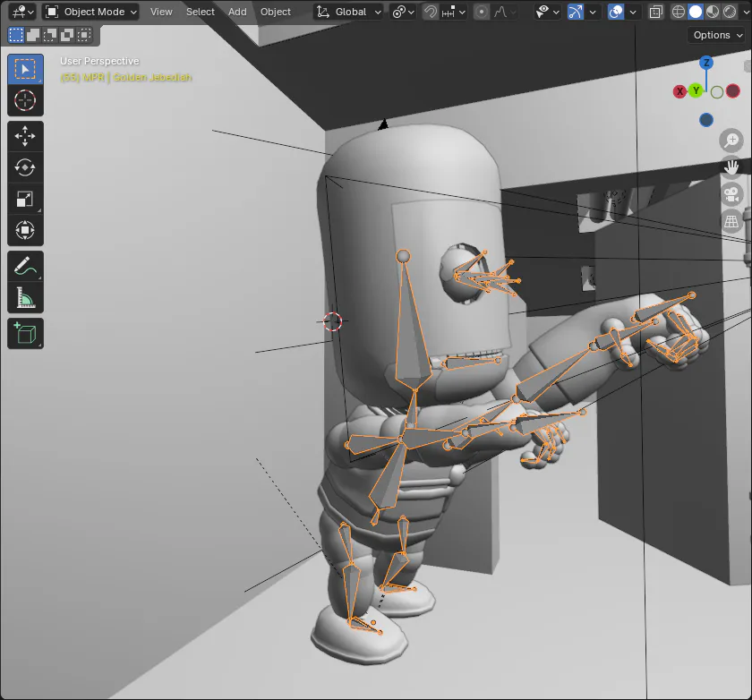Toggle the show overlays button

tap(615, 12)
